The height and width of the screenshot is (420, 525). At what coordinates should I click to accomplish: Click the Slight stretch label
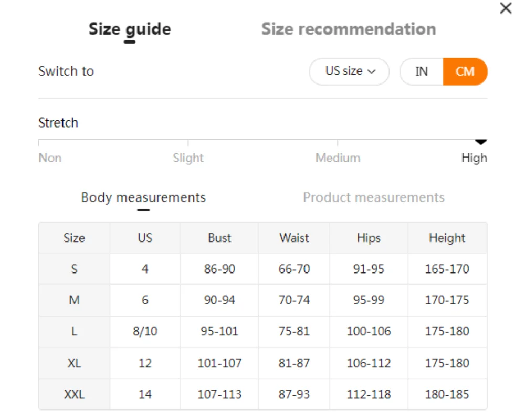188,157
